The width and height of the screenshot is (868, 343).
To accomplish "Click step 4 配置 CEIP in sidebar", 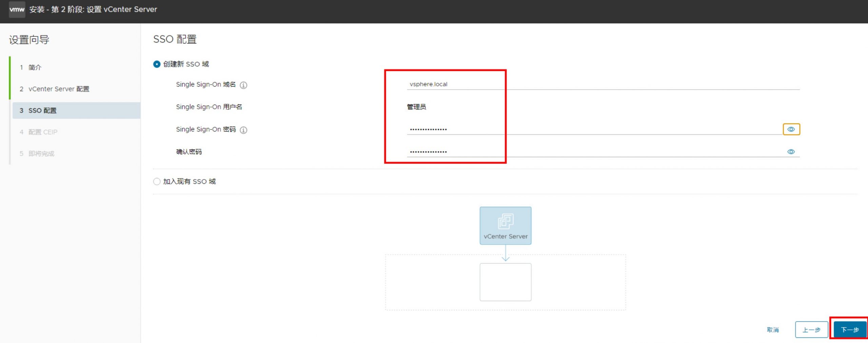I will [x=43, y=132].
